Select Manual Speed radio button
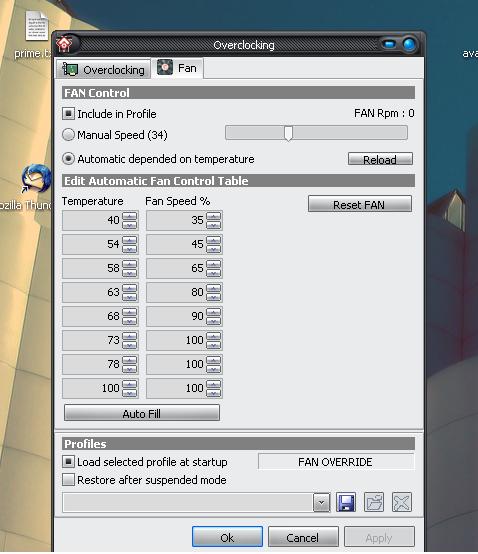Viewport: 478px width, 554px height. tap(68, 135)
